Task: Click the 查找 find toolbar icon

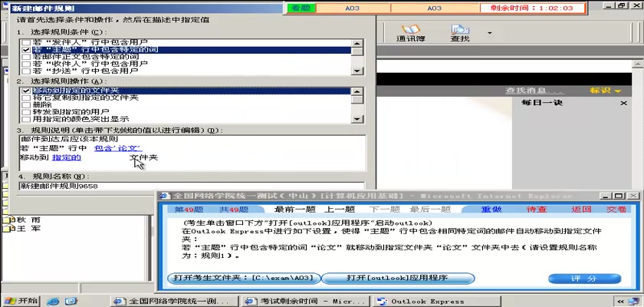Action: (460, 33)
